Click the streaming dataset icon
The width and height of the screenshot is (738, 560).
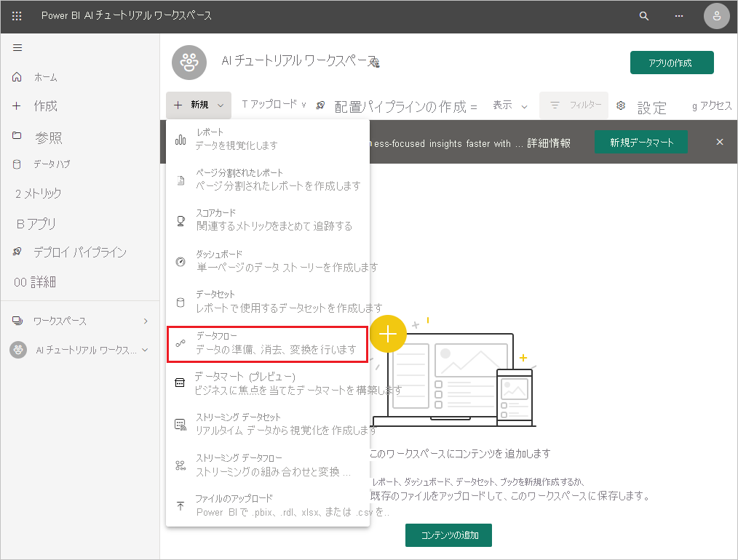click(x=180, y=425)
